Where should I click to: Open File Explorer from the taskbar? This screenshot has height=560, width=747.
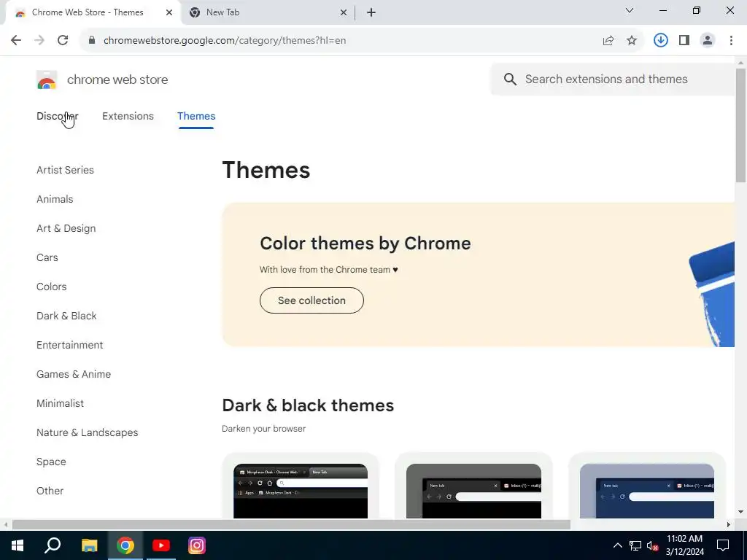(89, 545)
